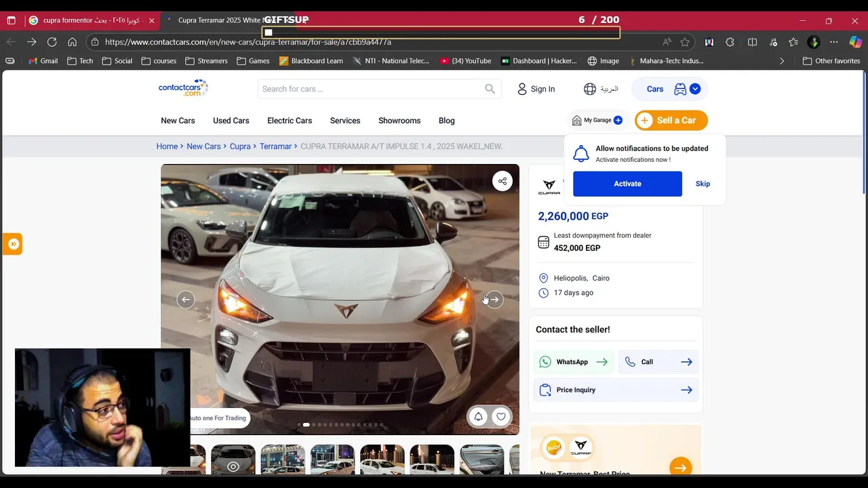Screen dimensions: 868x488
Task: Click the share icon on car photo
Action: [x=502, y=181]
